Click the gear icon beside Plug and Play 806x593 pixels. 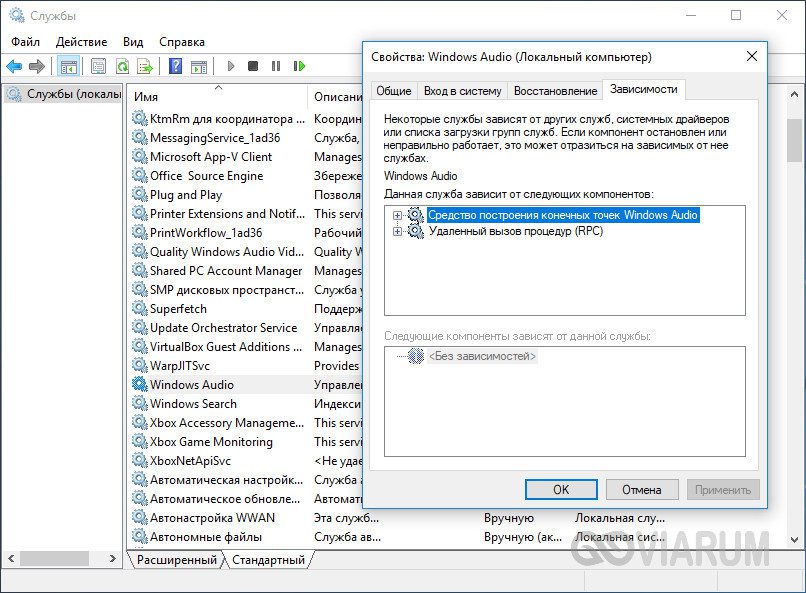coord(139,194)
